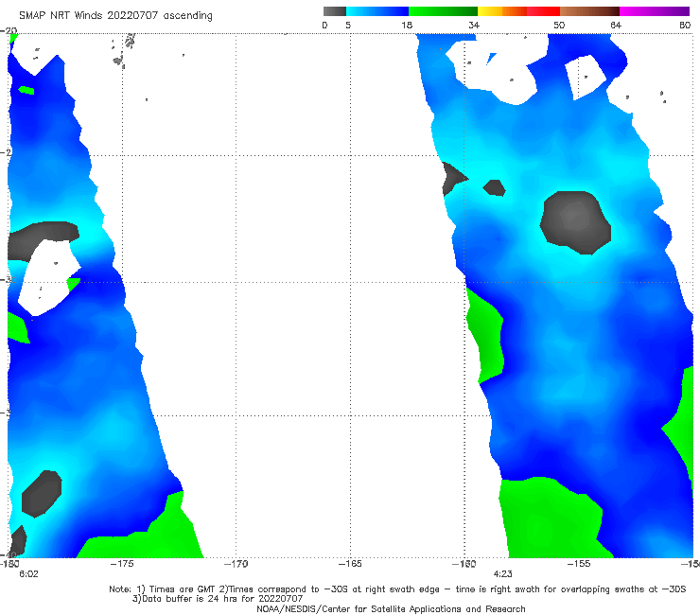Click the "-165" longitude axis label

[350, 564]
